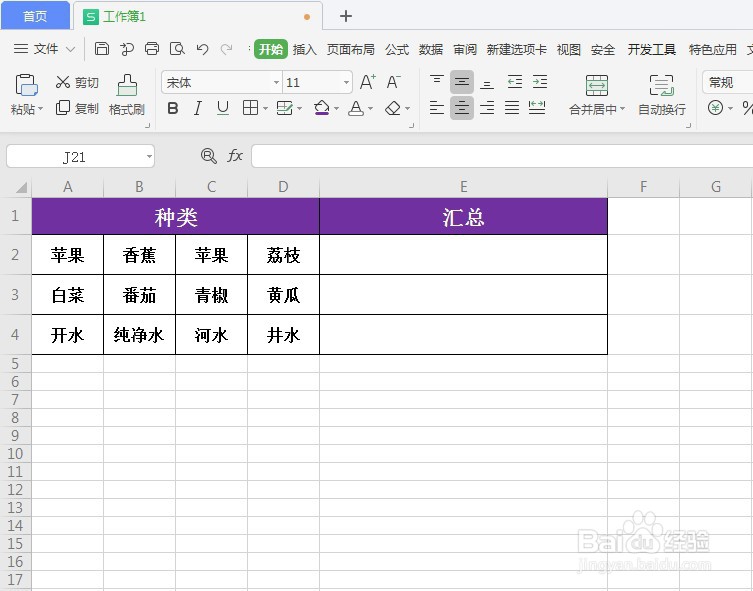Align text left horizontally

click(437, 108)
